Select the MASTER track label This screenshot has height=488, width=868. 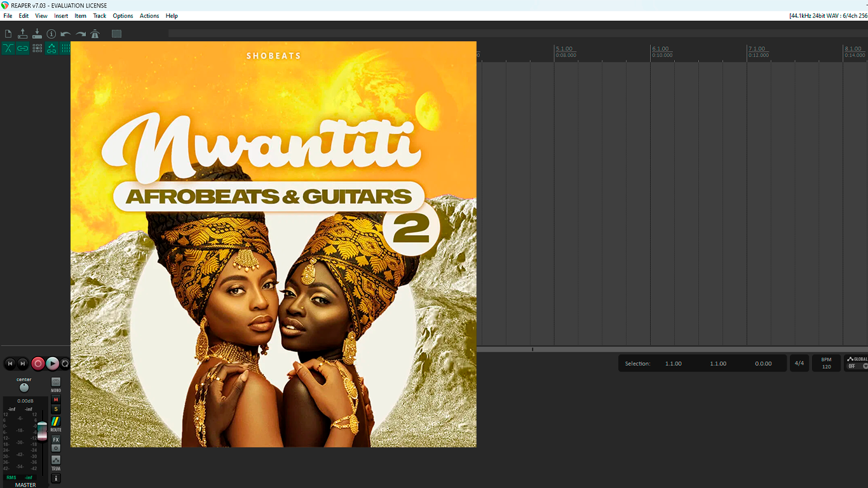(25, 485)
